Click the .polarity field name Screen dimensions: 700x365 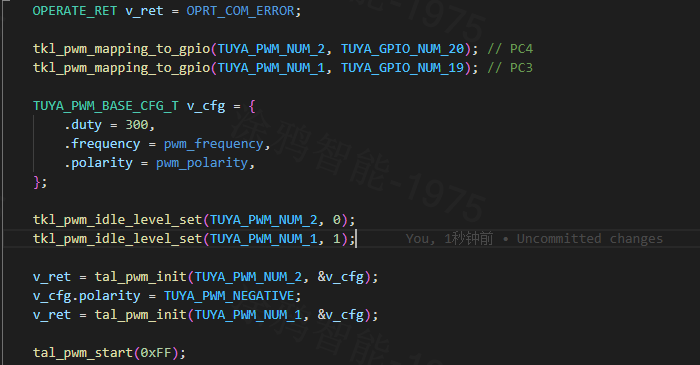pos(98,163)
